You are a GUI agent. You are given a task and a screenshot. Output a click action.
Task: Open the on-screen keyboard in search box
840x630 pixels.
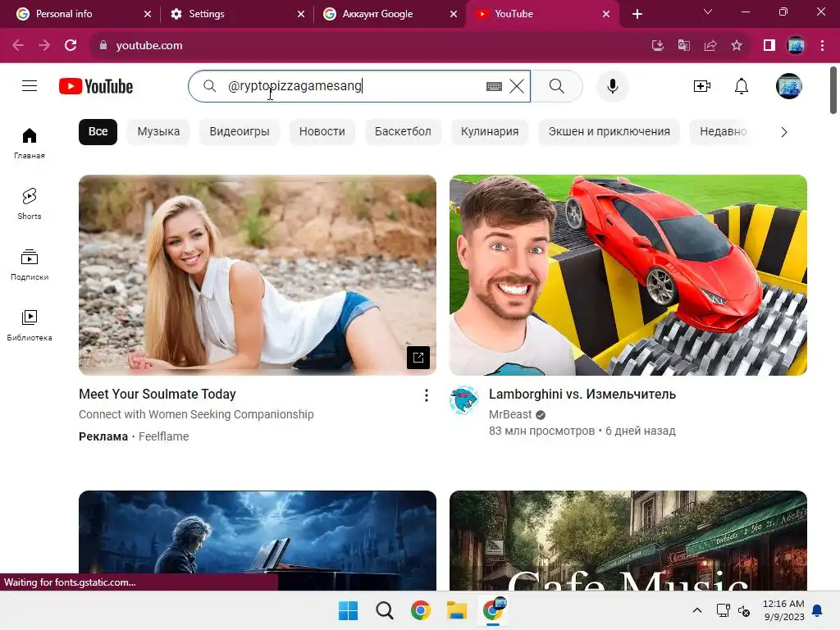[494, 86]
